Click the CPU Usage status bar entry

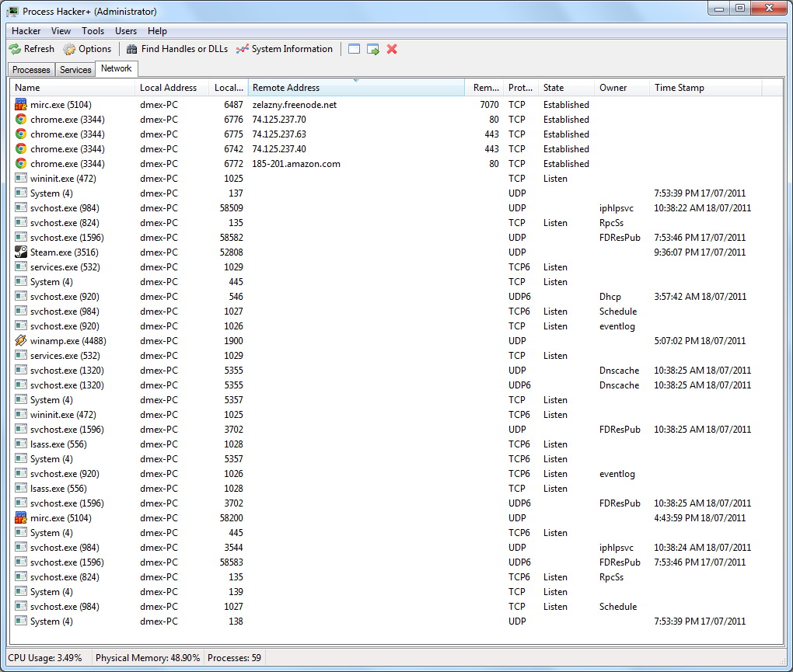pyautogui.click(x=45, y=658)
